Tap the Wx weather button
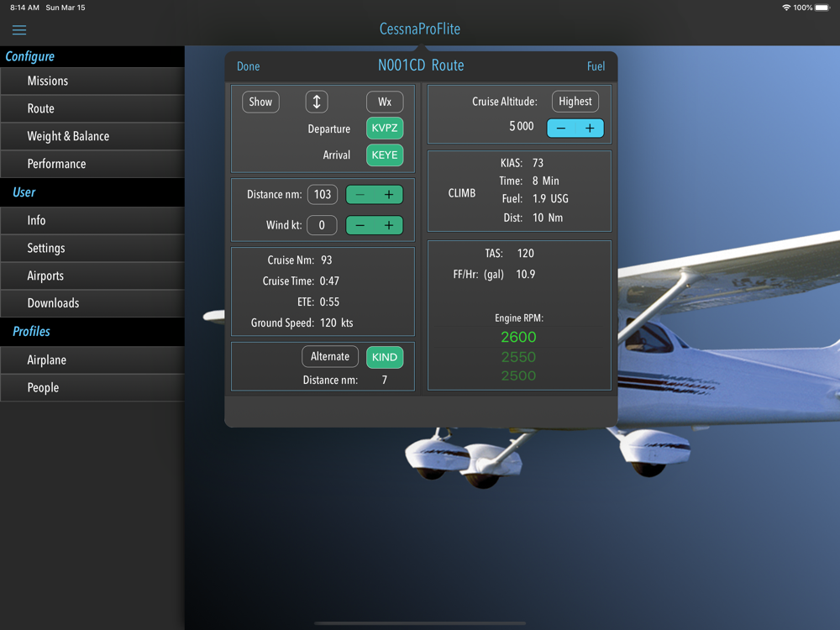 tap(385, 102)
